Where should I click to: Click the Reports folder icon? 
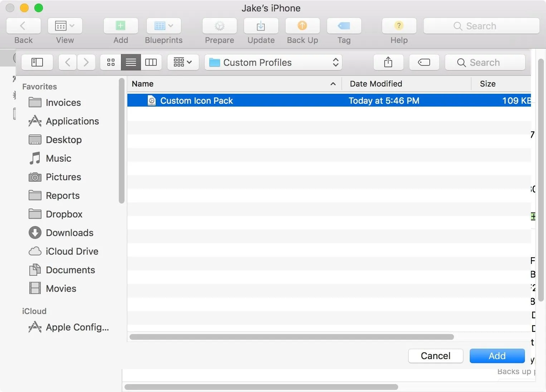(x=35, y=195)
